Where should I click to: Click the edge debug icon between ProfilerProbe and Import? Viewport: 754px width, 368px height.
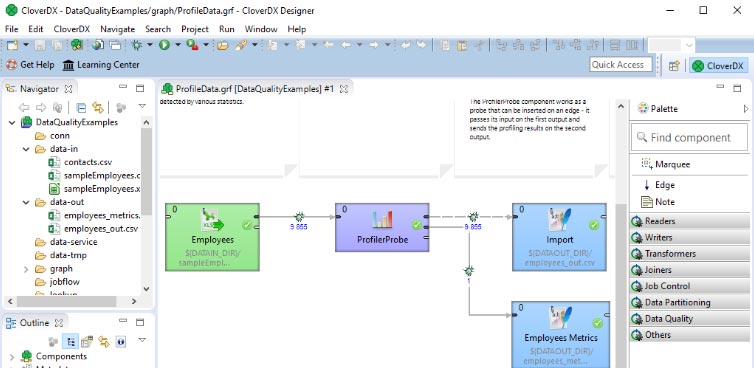[x=473, y=216]
